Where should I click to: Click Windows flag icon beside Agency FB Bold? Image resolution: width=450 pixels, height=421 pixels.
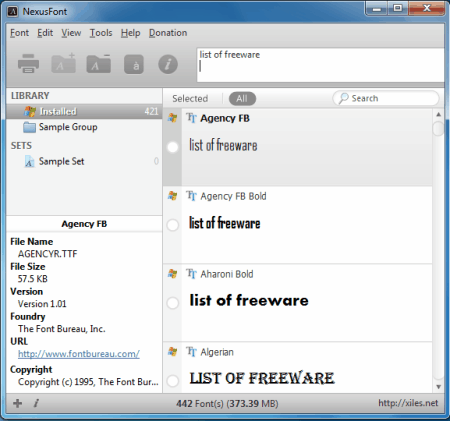(172, 196)
